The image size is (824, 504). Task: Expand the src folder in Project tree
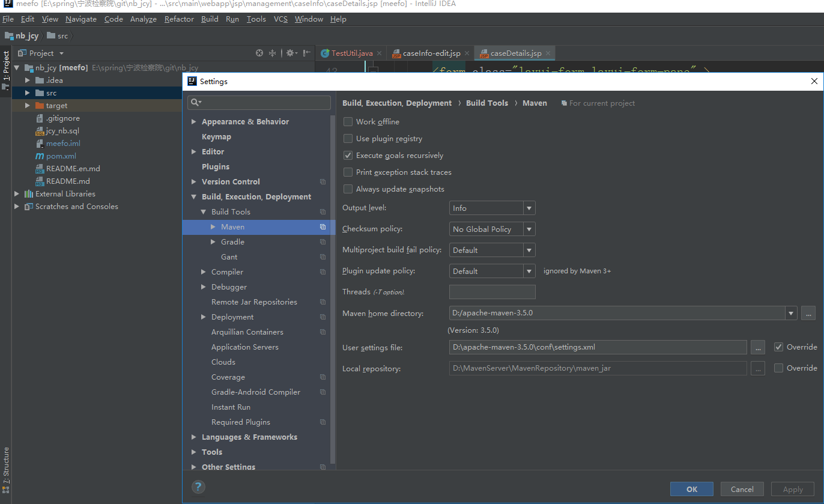[27, 93]
